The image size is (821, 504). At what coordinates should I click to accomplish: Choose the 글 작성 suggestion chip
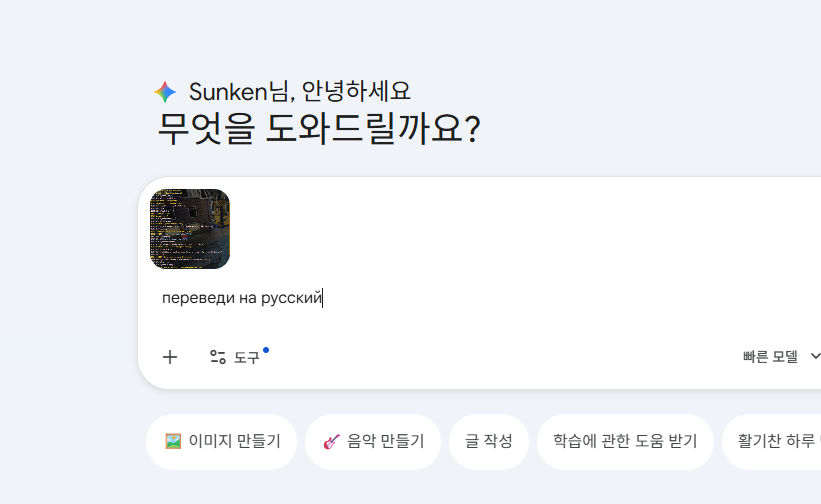tap(489, 442)
